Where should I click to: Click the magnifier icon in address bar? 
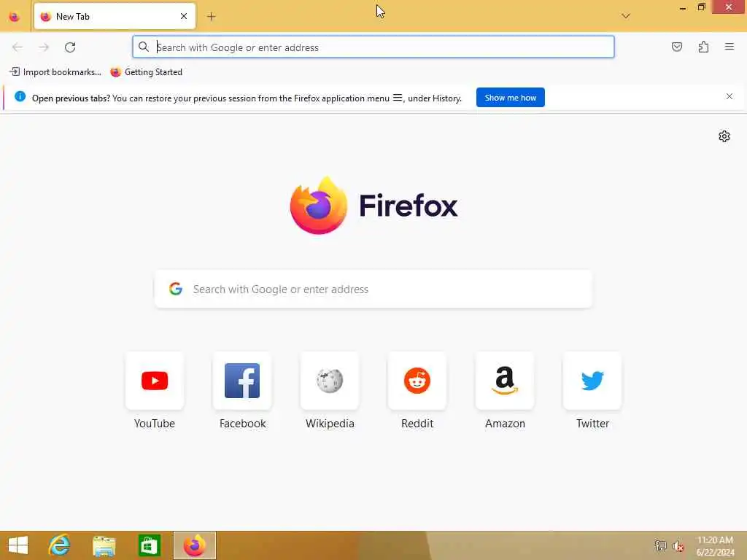[144, 47]
